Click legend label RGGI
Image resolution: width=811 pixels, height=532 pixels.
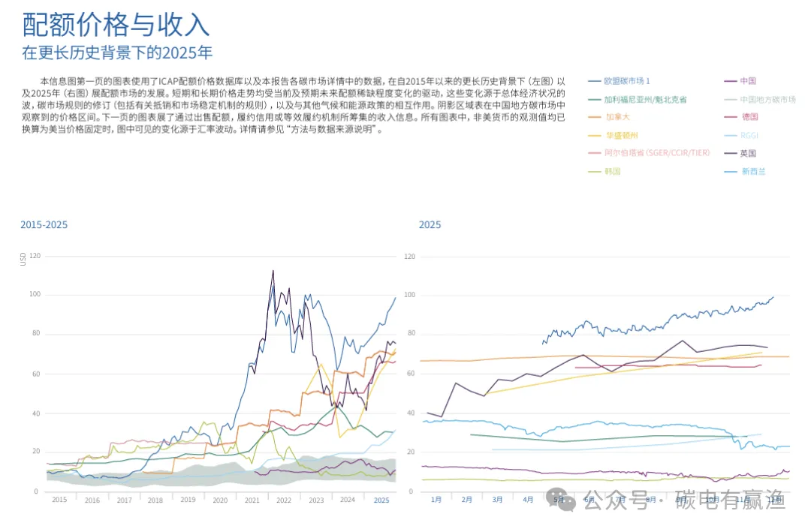(x=749, y=136)
